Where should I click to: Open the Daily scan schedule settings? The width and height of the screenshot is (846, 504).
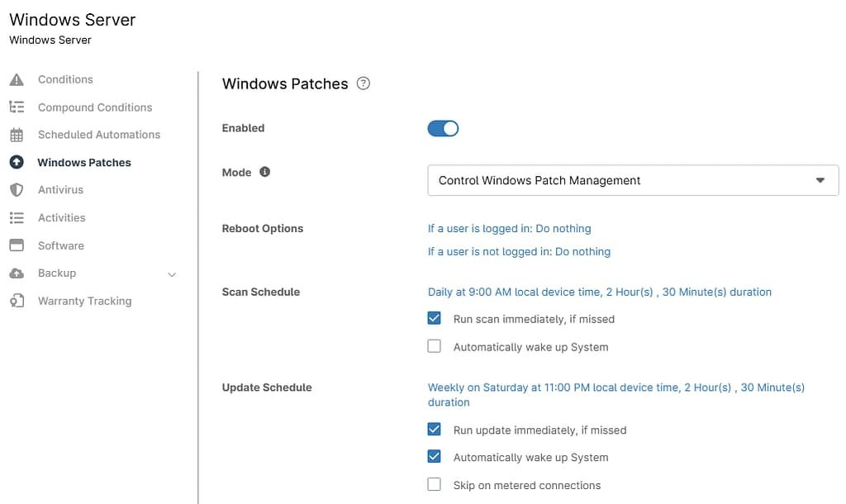click(x=599, y=292)
